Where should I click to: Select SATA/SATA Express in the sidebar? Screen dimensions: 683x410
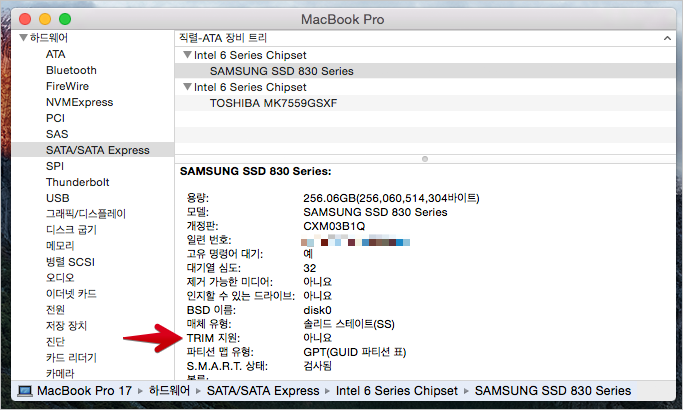coord(93,150)
